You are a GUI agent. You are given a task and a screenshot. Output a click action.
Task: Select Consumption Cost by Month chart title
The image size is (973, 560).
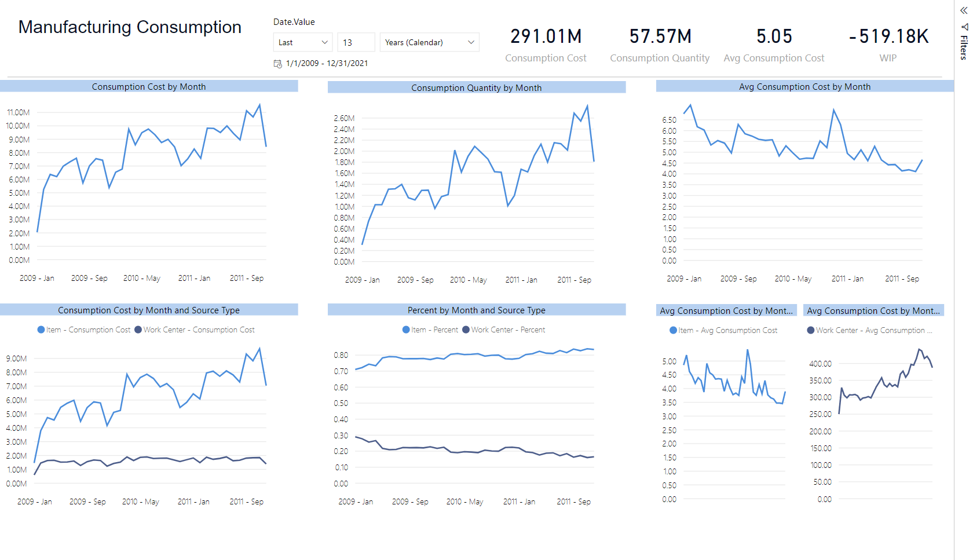point(149,86)
